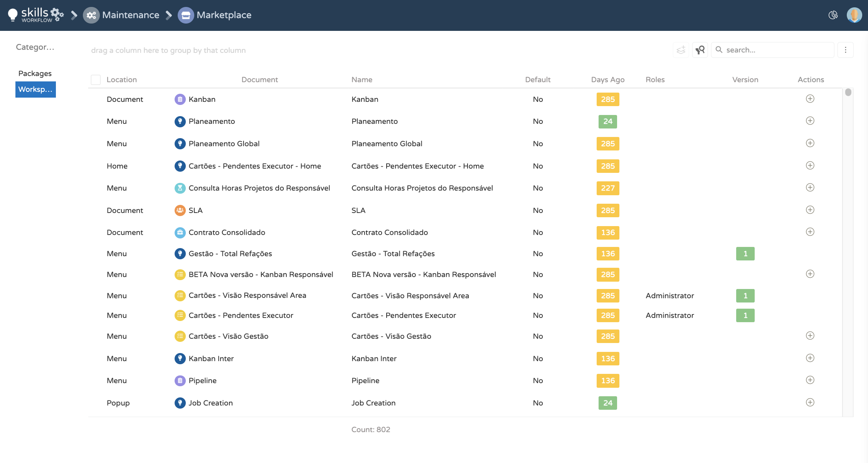Select the Workspaces category tab
Image resolution: width=868 pixels, height=463 pixels.
[x=35, y=90]
